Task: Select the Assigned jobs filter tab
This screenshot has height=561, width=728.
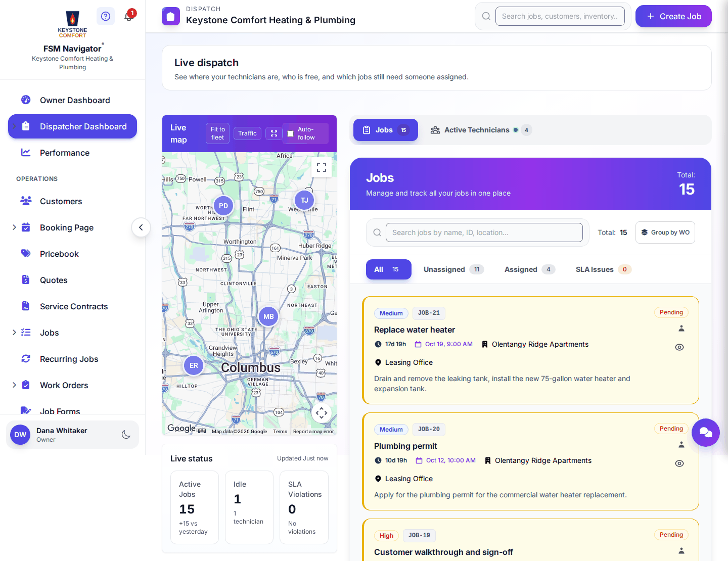Action: (529, 269)
